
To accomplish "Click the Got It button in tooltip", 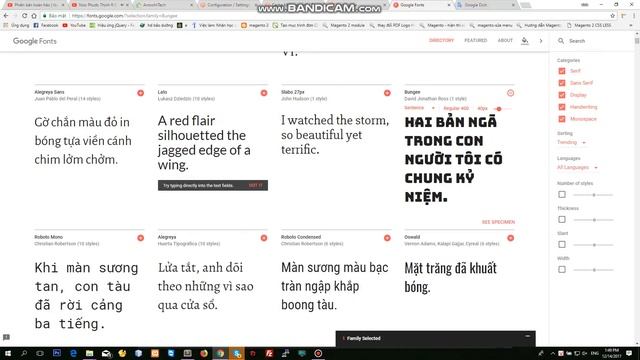I will pyautogui.click(x=256, y=185).
